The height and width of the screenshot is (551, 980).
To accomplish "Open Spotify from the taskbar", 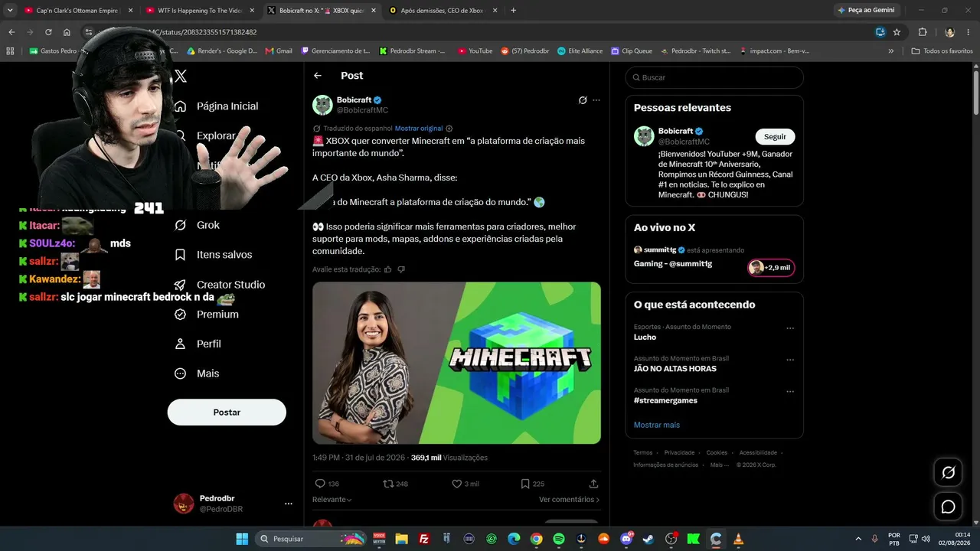I will (x=558, y=539).
